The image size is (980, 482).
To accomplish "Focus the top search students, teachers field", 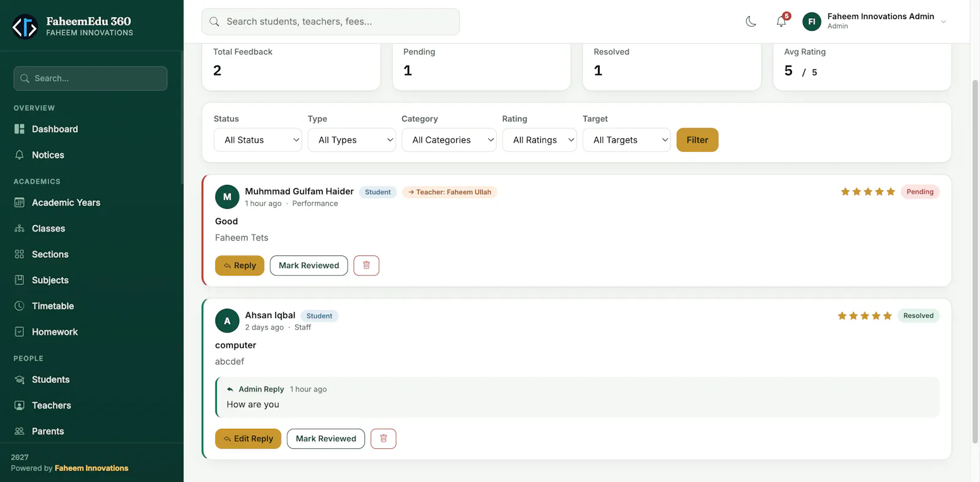I will (331, 21).
